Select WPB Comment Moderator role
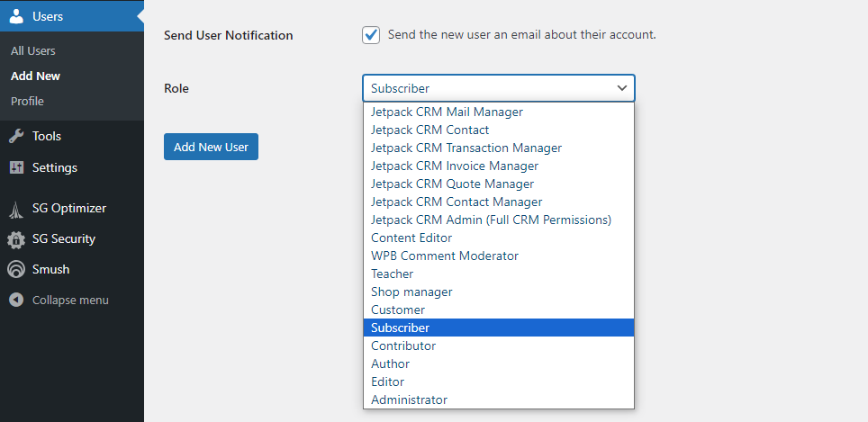This screenshot has width=868, height=422. (x=499, y=256)
